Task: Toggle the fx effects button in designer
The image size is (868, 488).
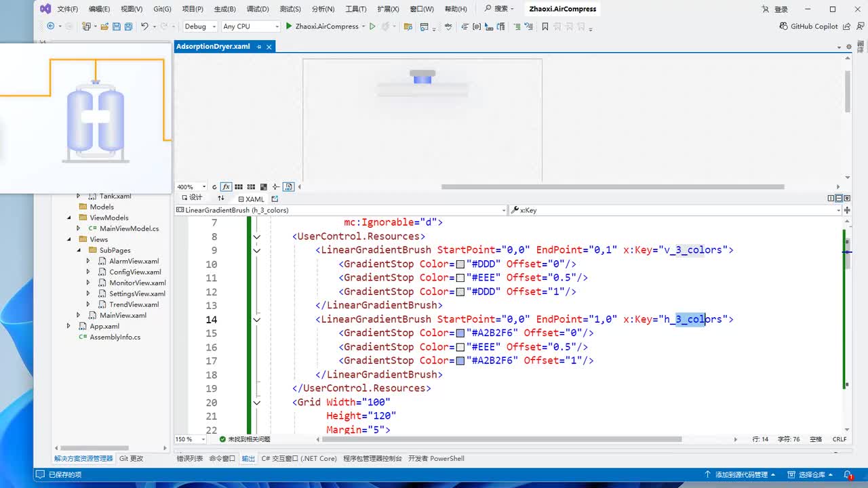Action: pos(226,187)
